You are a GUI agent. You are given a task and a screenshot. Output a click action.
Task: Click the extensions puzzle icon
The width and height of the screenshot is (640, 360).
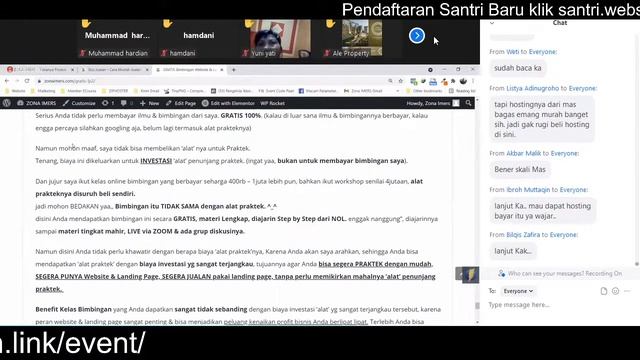[453, 81]
